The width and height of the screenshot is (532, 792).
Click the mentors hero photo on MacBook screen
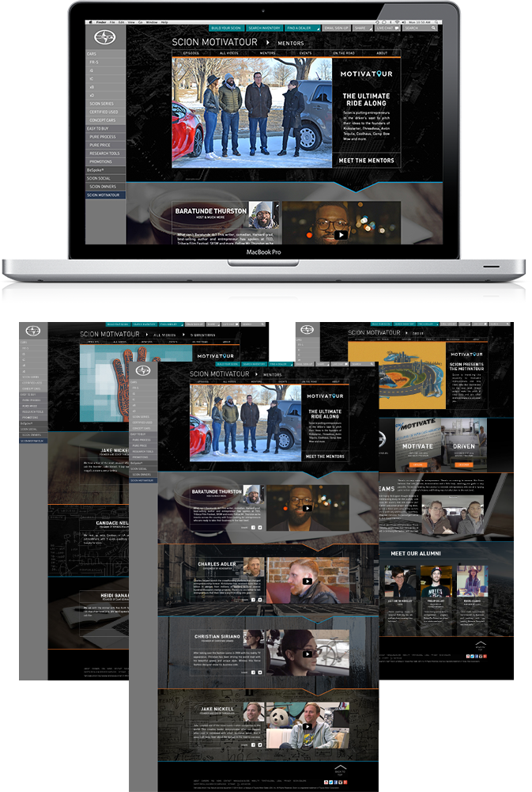click(x=252, y=112)
